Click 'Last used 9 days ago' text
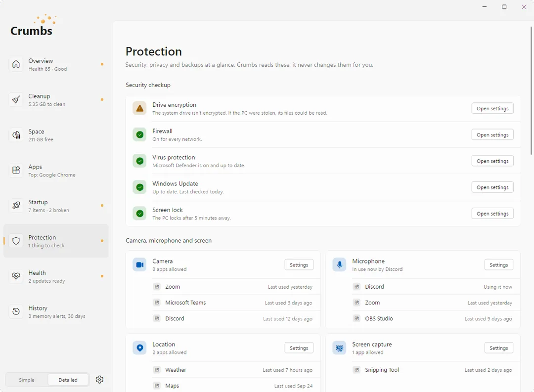This screenshot has height=392, width=534. click(x=488, y=319)
